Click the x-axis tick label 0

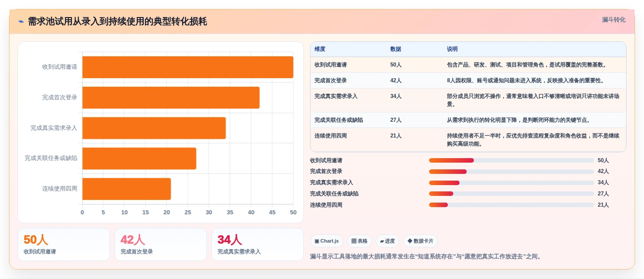[82, 213]
